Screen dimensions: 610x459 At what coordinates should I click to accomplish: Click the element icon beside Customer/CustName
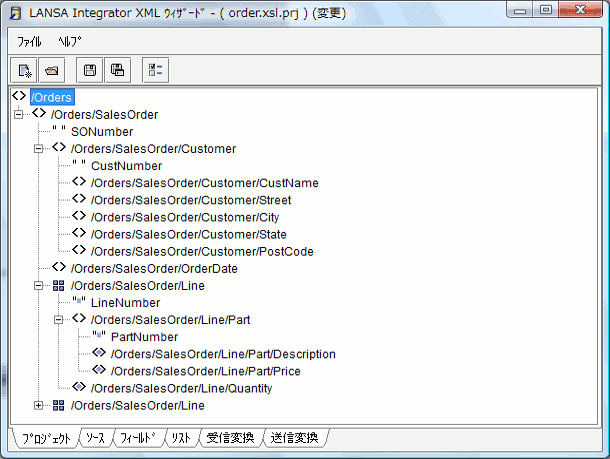coord(79,182)
